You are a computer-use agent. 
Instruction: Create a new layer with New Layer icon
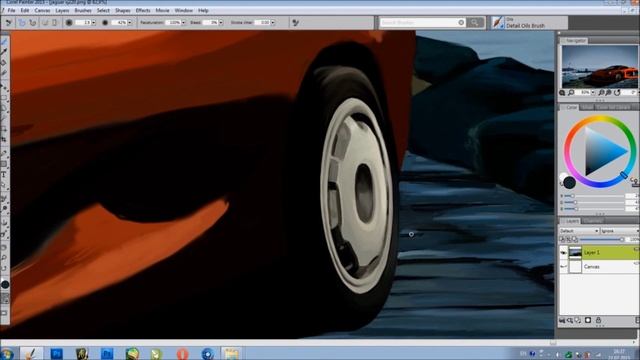[x=578, y=320]
